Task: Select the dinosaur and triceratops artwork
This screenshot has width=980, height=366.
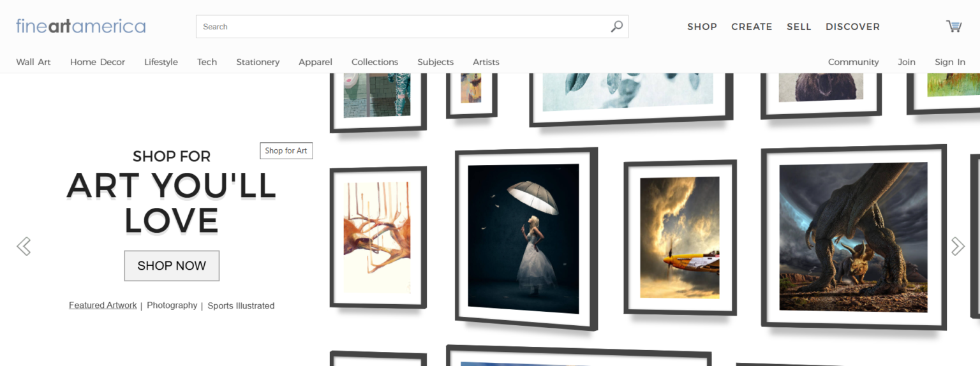Action: [x=854, y=237]
